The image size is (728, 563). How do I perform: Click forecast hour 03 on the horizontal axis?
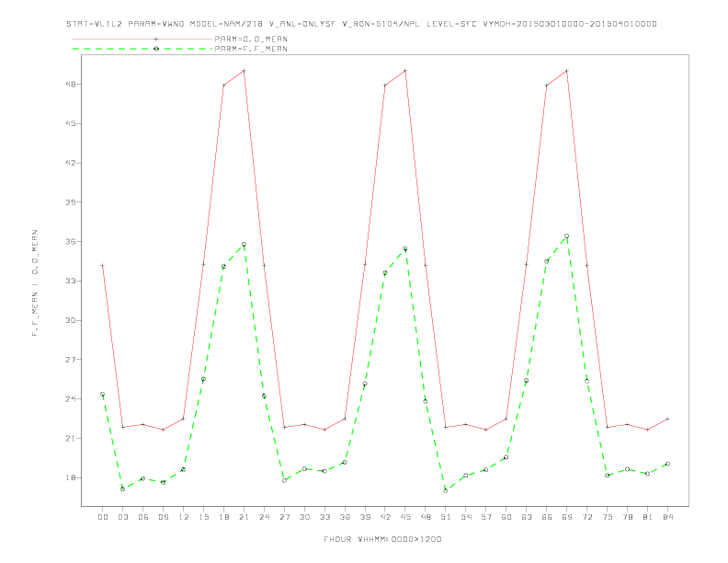(x=122, y=517)
